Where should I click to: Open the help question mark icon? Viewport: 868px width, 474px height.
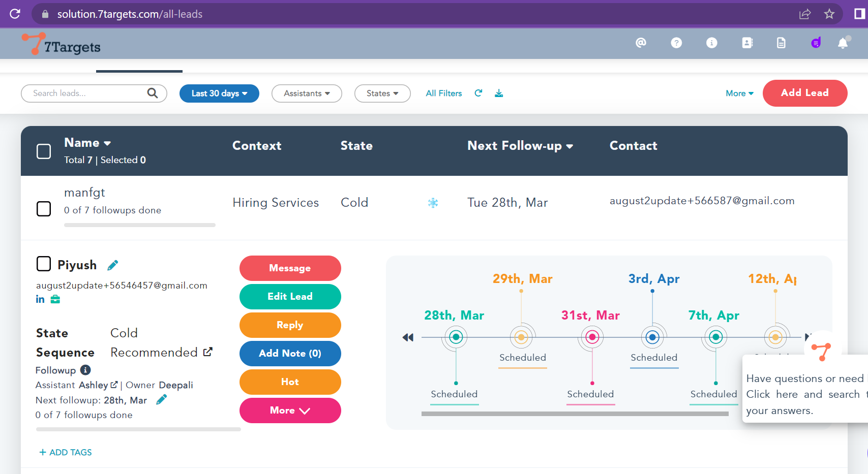point(676,43)
